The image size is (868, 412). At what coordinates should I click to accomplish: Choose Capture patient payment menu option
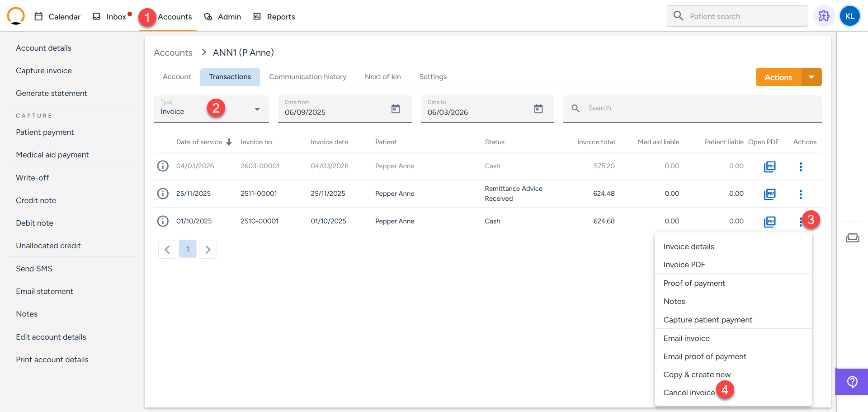click(708, 320)
